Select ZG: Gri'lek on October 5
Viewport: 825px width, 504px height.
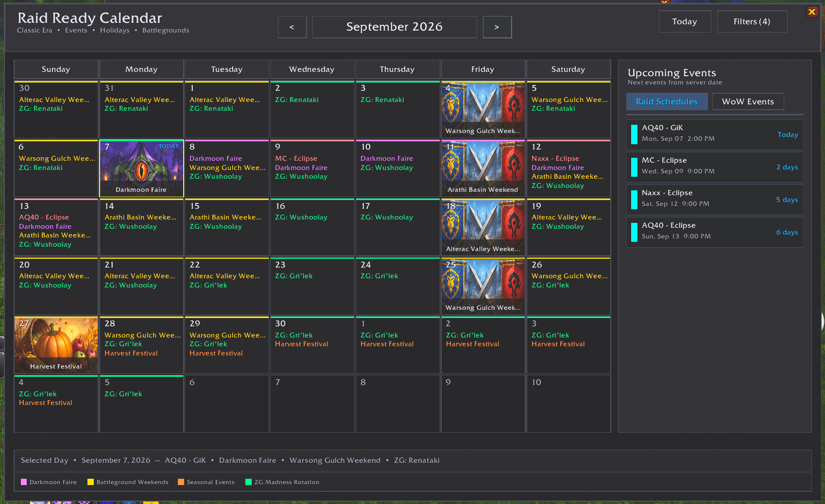point(123,394)
